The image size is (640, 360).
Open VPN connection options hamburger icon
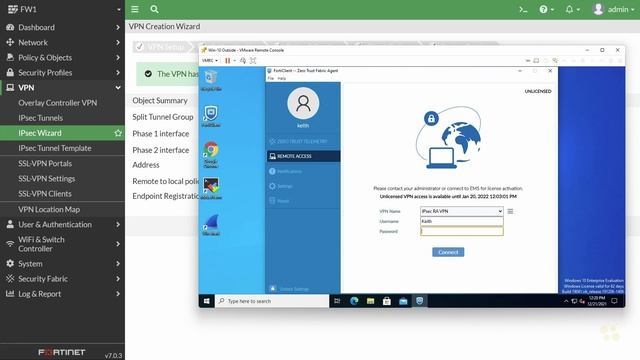pyautogui.click(x=510, y=211)
